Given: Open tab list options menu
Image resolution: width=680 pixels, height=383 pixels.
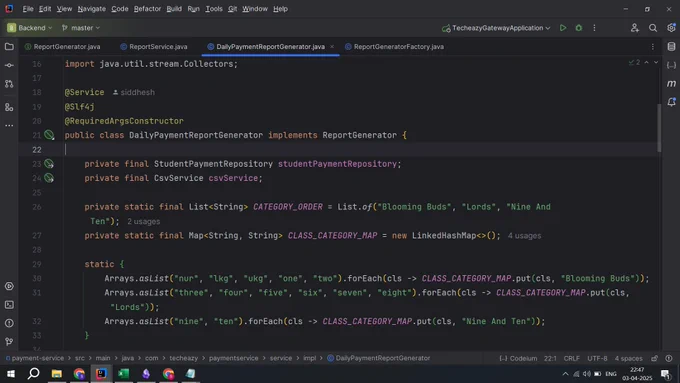Looking at the screenshot, I should pyautogui.click(x=653, y=46).
